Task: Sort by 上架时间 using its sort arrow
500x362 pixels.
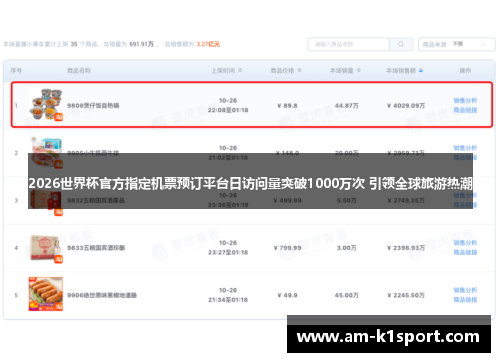Action: [x=240, y=70]
